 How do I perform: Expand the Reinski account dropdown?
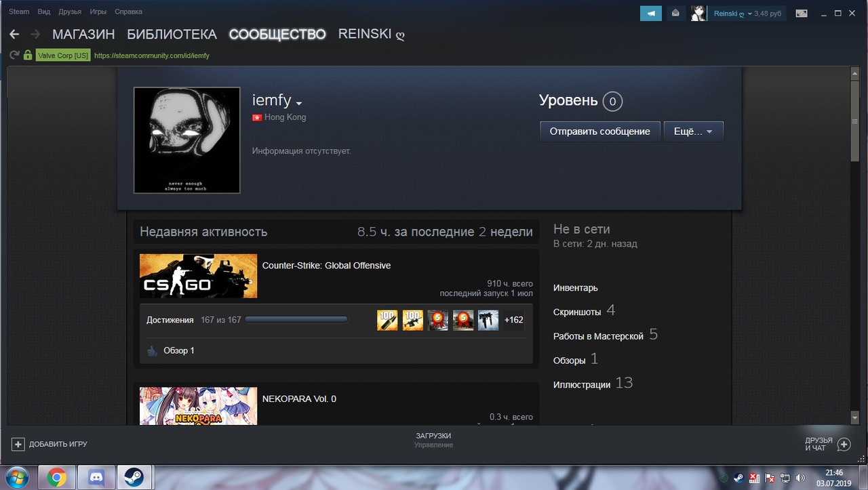750,14
